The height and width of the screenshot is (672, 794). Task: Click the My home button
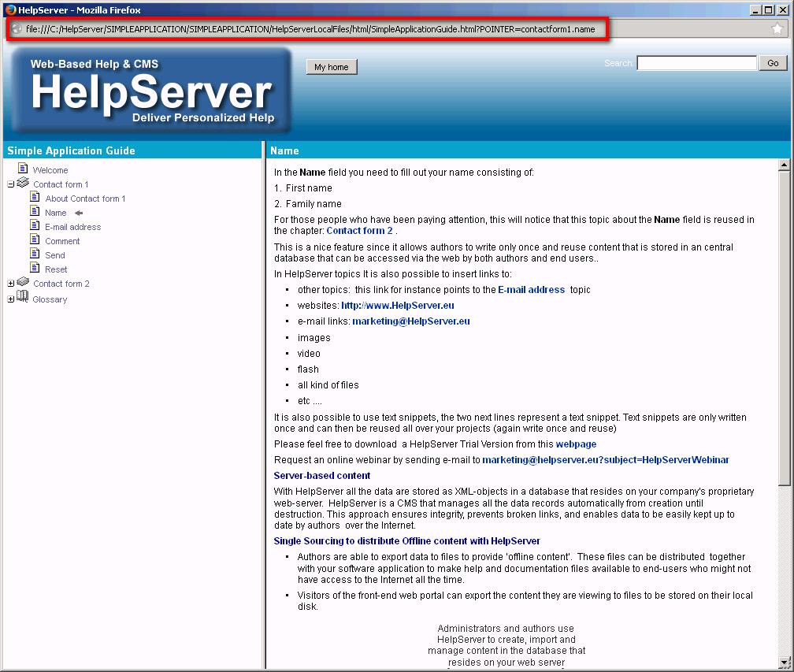(x=331, y=67)
